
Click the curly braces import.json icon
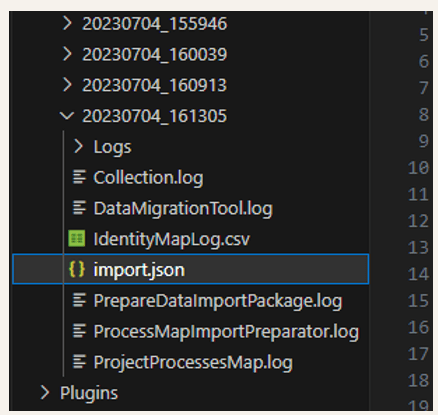[x=77, y=269]
